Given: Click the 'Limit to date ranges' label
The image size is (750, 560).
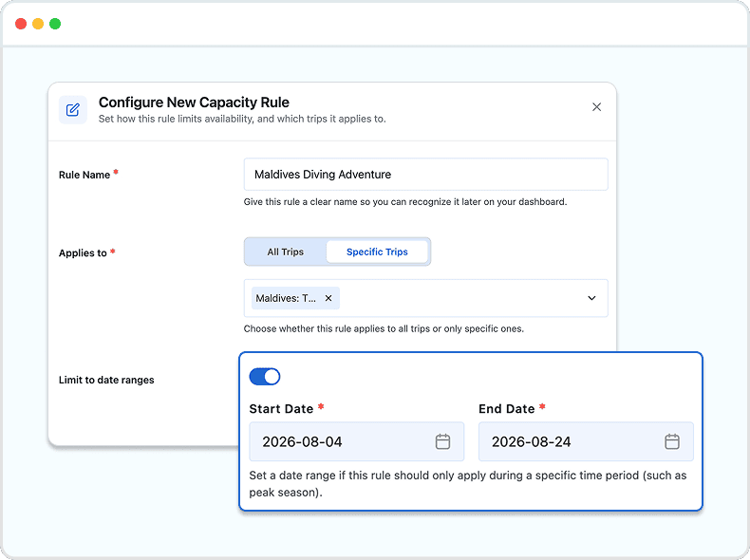Looking at the screenshot, I should tap(106, 381).
